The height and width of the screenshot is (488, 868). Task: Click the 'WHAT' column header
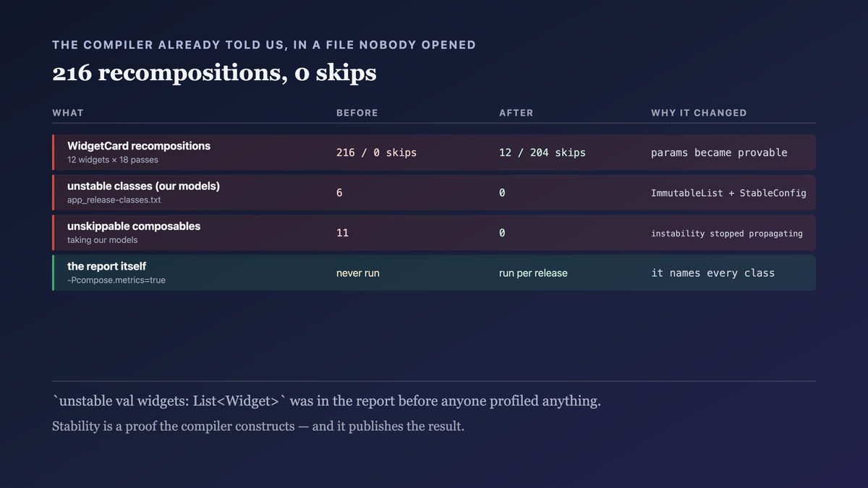pyautogui.click(x=68, y=113)
